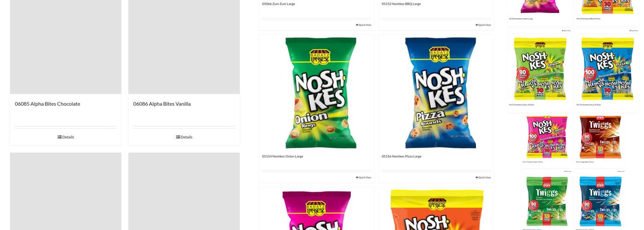The image size is (644, 230).
Task: Open the 05152 Noshkes BBQ Large link
Action: pos(401,4)
